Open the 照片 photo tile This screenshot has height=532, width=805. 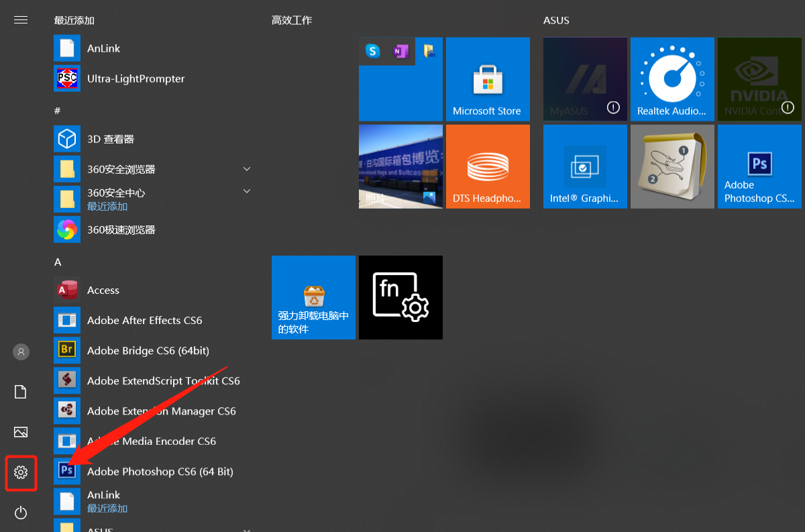400,166
